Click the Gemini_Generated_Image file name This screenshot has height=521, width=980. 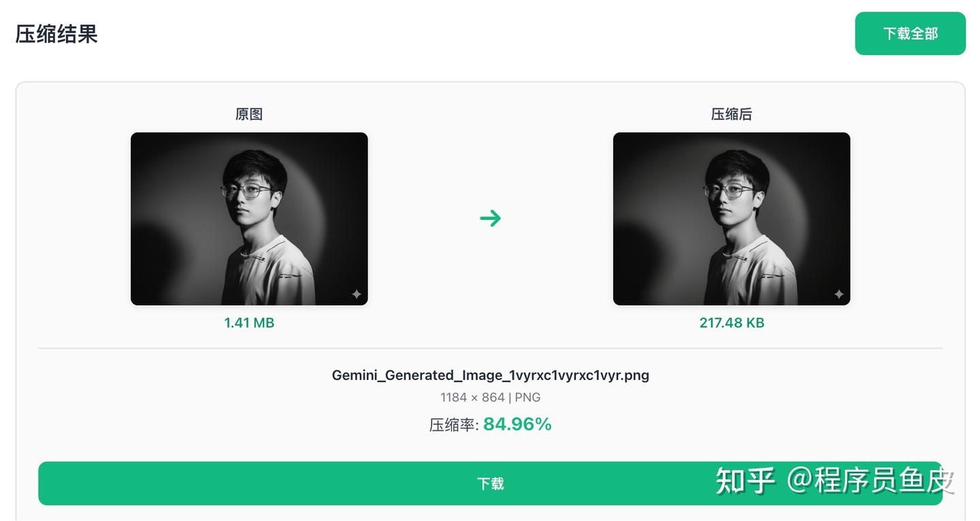pyautogui.click(x=490, y=375)
